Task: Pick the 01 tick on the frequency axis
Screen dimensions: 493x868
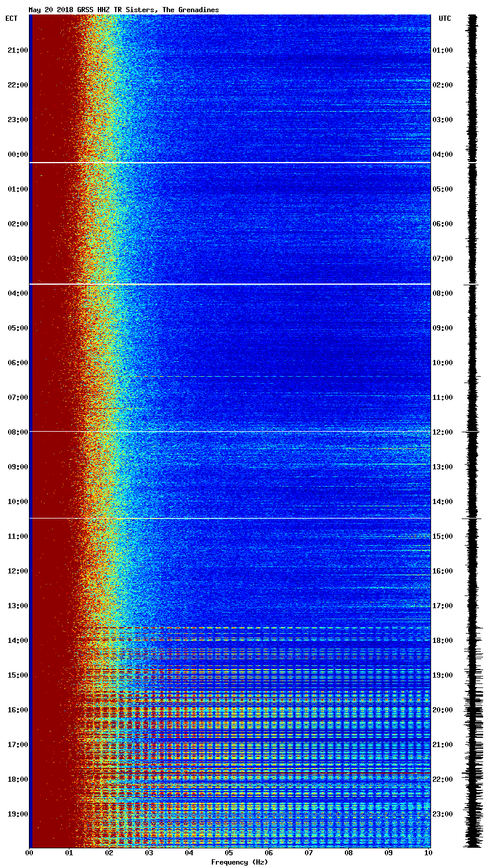Action: click(x=69, y=853)
